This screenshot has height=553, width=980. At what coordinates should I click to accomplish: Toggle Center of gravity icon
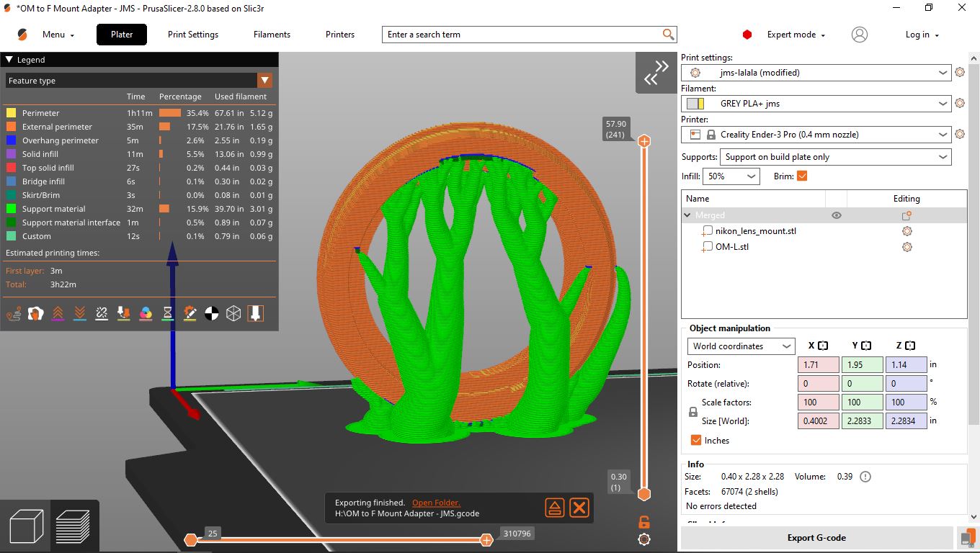[212, 313]
